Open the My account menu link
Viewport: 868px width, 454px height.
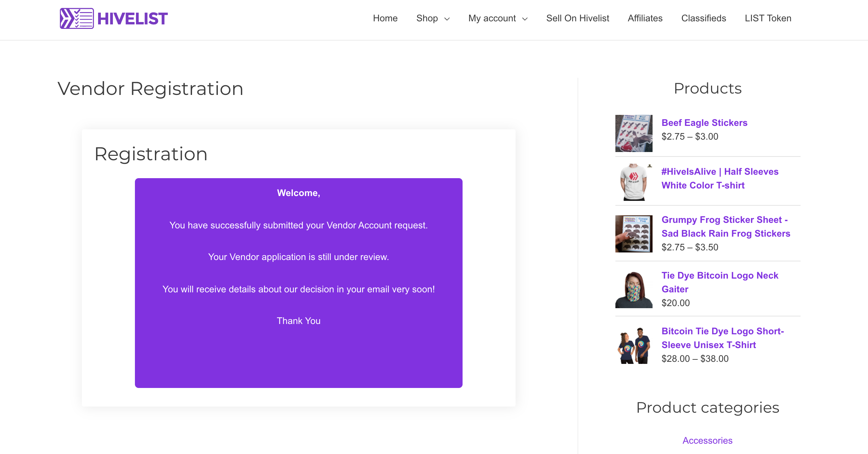[x=492, y=18]
